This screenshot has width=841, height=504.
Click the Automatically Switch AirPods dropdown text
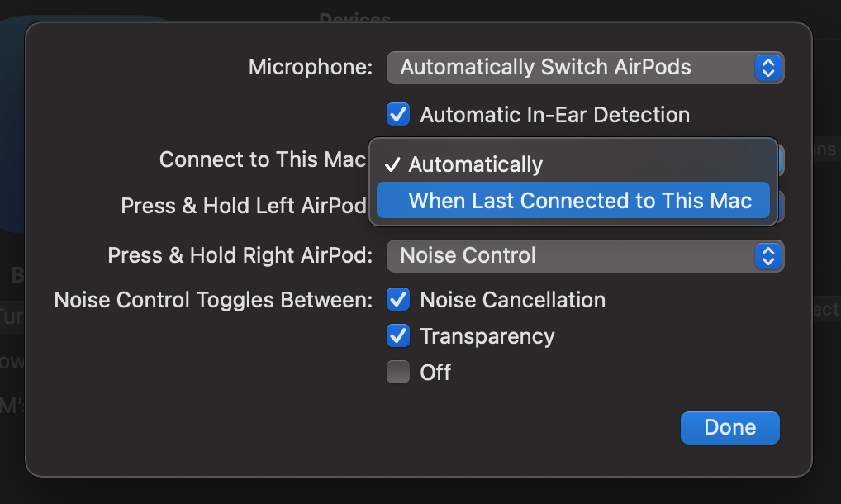click(x=545, y=67)
